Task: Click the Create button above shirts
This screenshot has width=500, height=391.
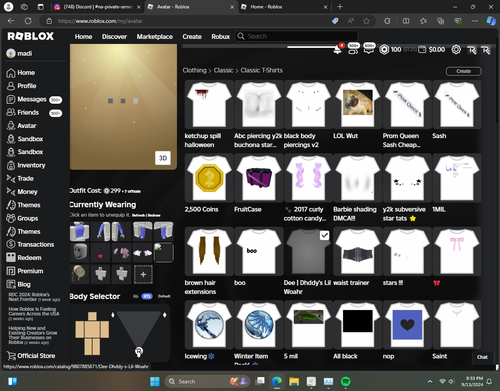Action: [x=464, y=71]
